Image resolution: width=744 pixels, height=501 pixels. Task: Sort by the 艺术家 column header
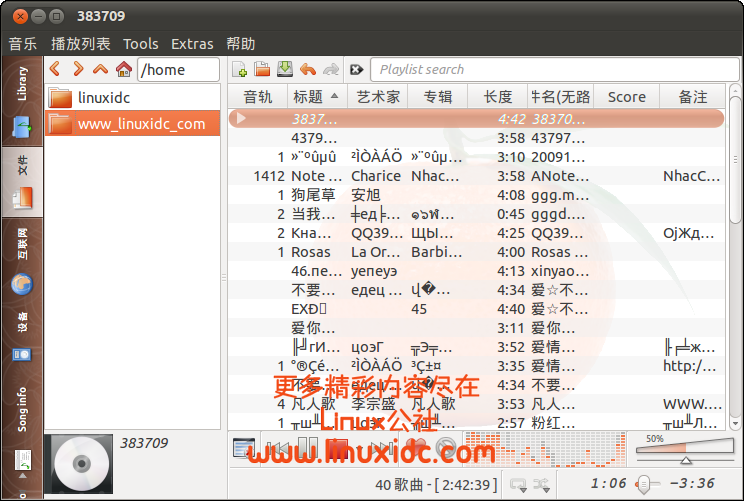(x=378, y=97)
